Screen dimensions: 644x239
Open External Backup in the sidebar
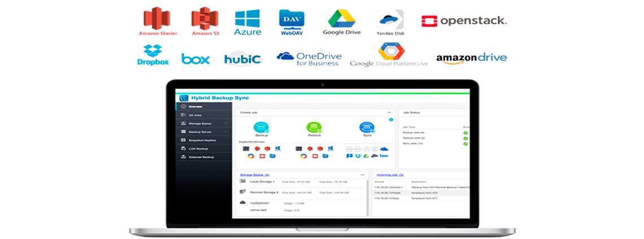tap(204, 157)
